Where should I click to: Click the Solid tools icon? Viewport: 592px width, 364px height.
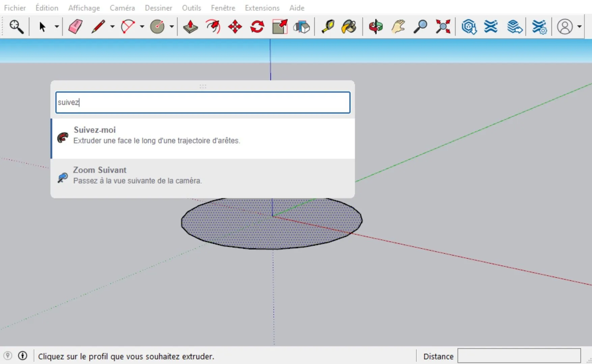point(302,27)
